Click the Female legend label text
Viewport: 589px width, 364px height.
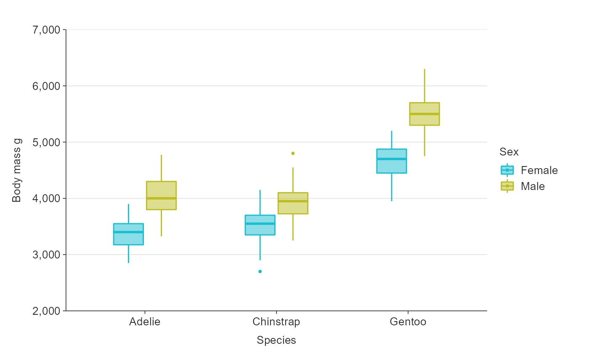point(539,170)
